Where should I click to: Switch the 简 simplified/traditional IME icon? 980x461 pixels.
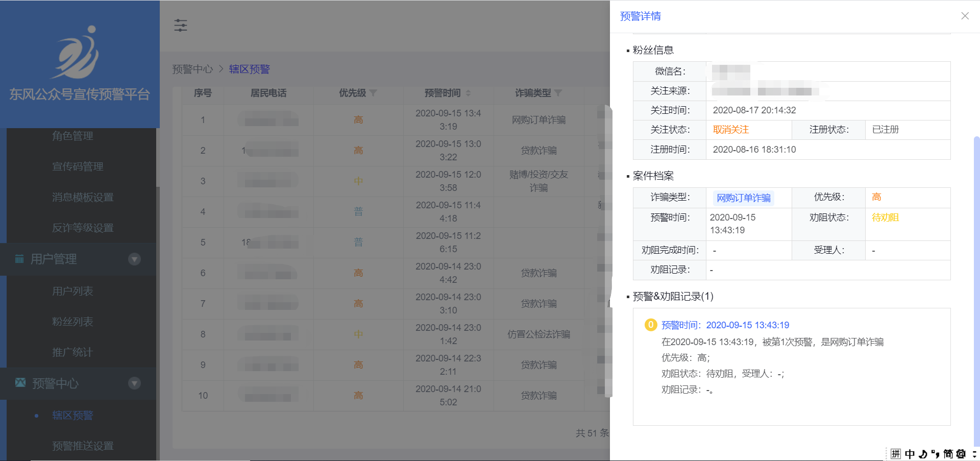(948, 454)
